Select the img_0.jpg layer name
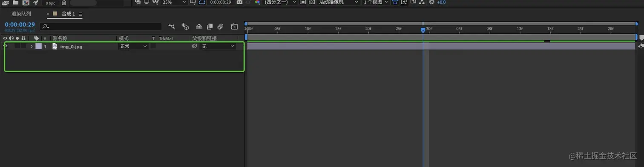The height and width of the screenshot is (167, 644). click(72, 47)
